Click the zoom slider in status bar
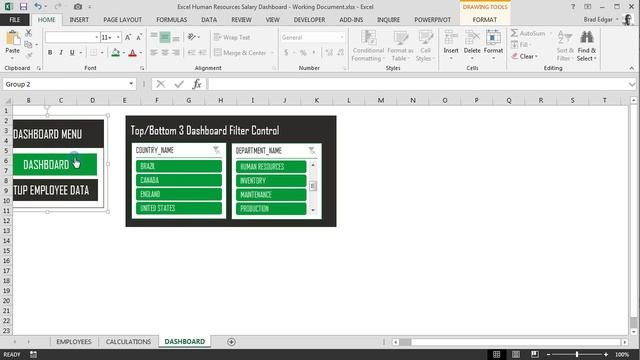Image resolution: width=640 pixels, height=360 pixels. 577,354
